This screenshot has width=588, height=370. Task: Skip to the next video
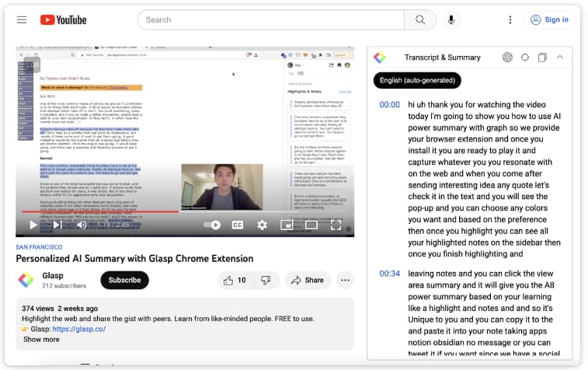(x=57, y=225)
